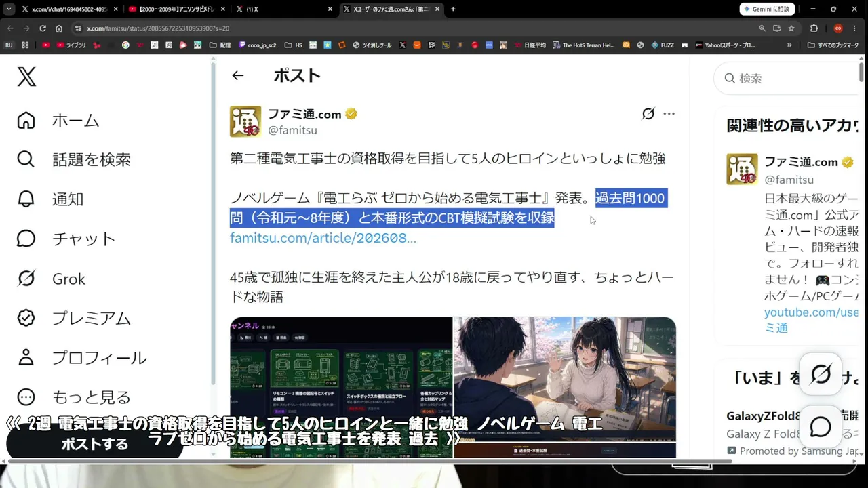Open もっと見る in the sidebar
This screenshot has height=488, width=868.
tap(73, 396)
